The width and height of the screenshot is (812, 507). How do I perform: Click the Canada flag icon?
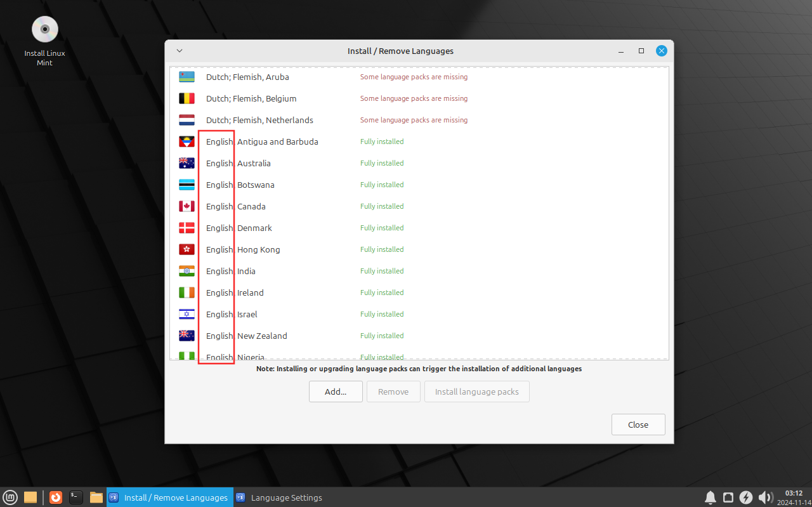(187, 206)
